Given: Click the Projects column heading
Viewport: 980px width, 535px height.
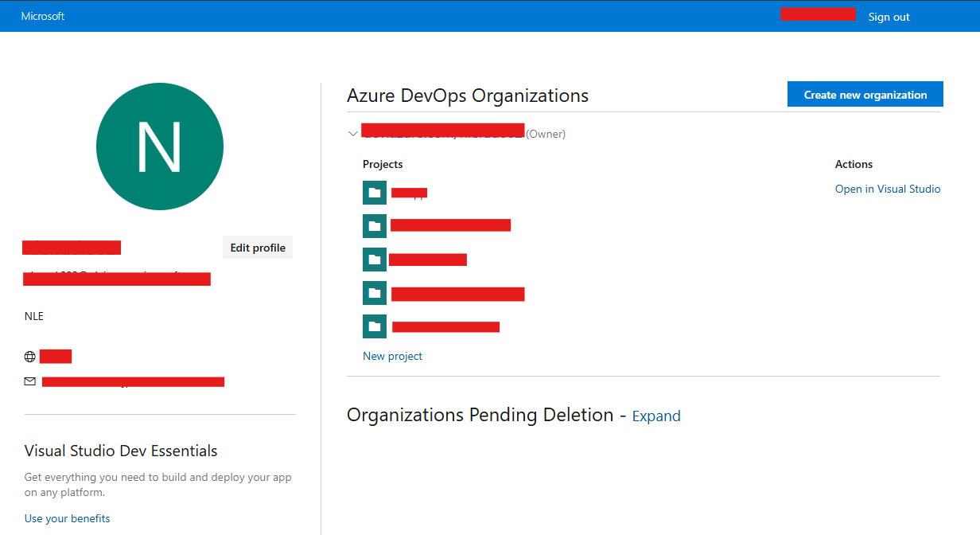Looking at the screenshot, I should 383,164.
